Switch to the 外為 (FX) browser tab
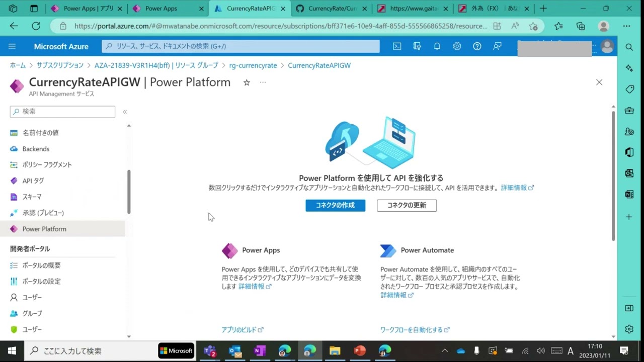 [493, 9]
